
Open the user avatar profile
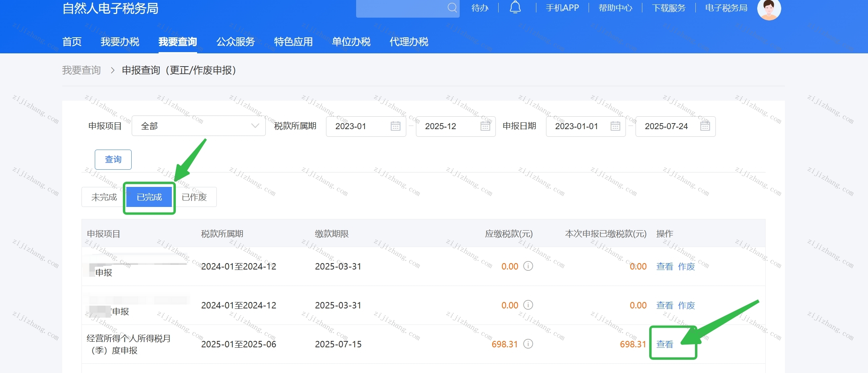point(769,9)
